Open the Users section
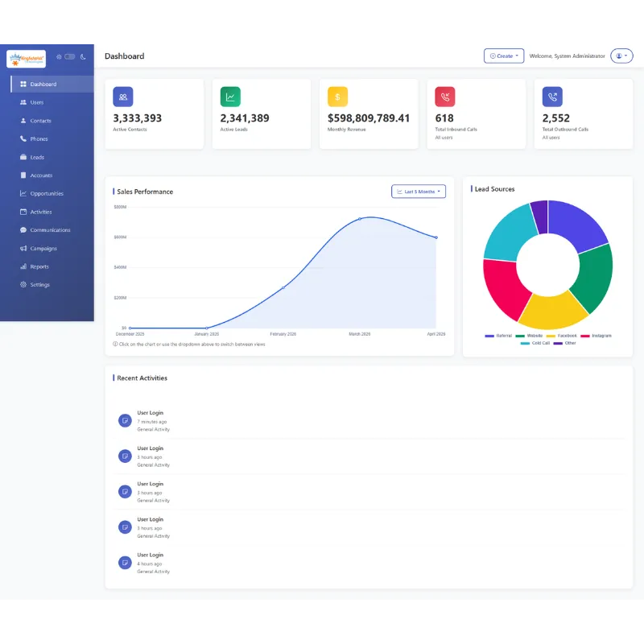 point(52,102)
